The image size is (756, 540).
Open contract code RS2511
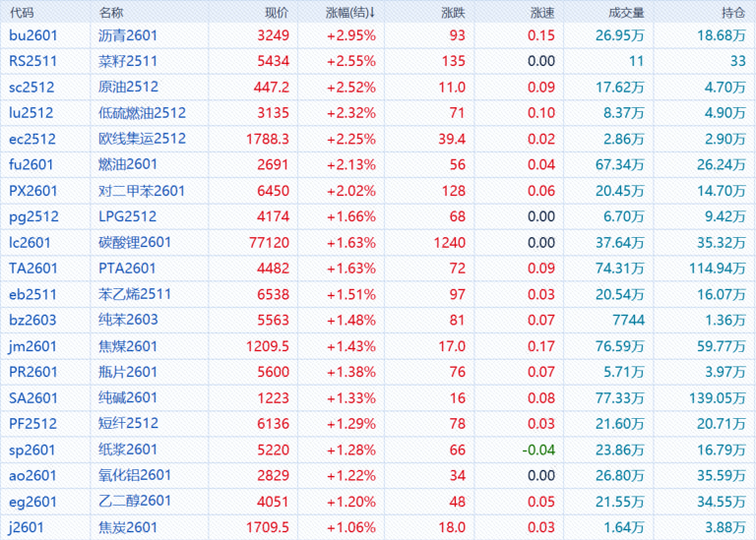(x=32, y=61)
